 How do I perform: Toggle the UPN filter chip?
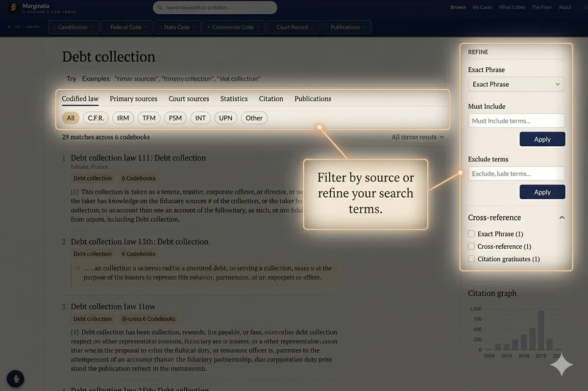(226, 118)
